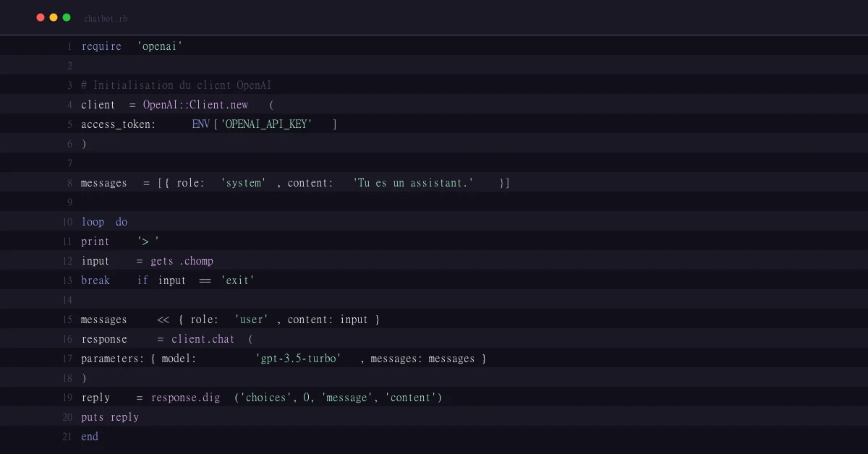Image resolution: width=868 pixels, height=454 pixels.
Task: Click 'loop' keyword on line 10
Action: click(x=93, y=222)
